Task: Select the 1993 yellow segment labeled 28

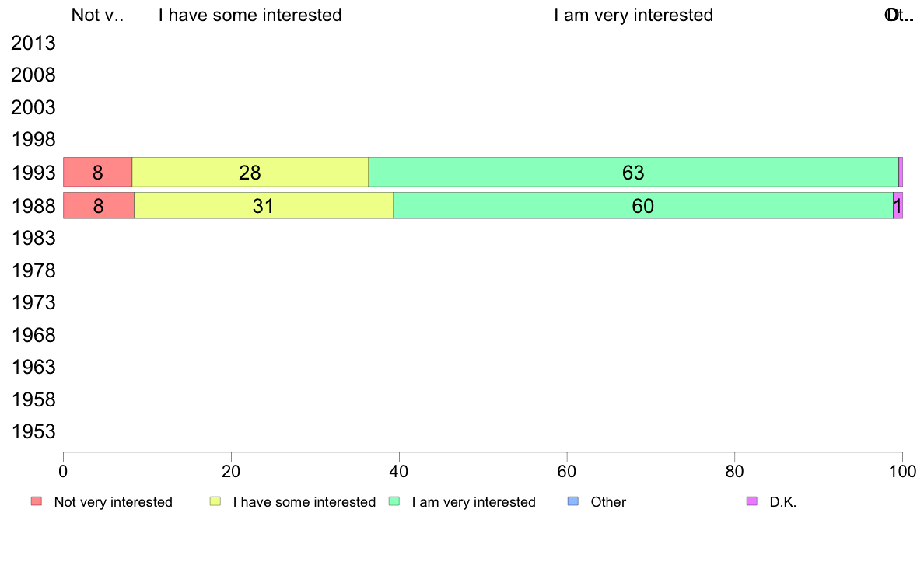Action: 250,172
